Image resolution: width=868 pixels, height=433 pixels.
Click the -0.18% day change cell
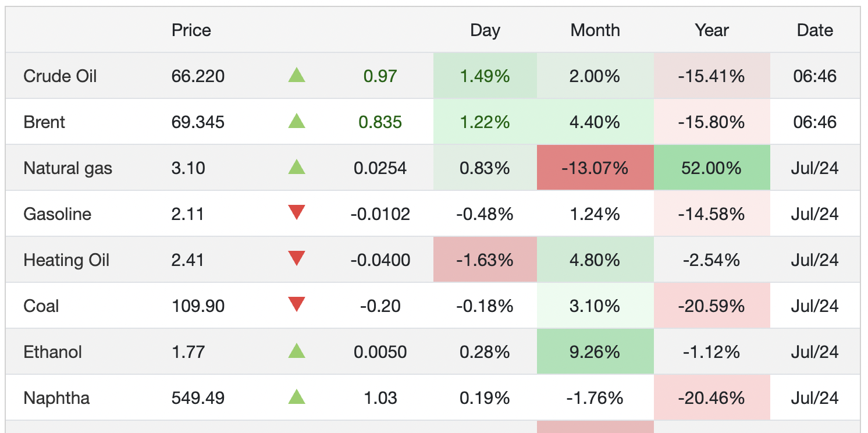pyautogui.click(x=485, y=306)
